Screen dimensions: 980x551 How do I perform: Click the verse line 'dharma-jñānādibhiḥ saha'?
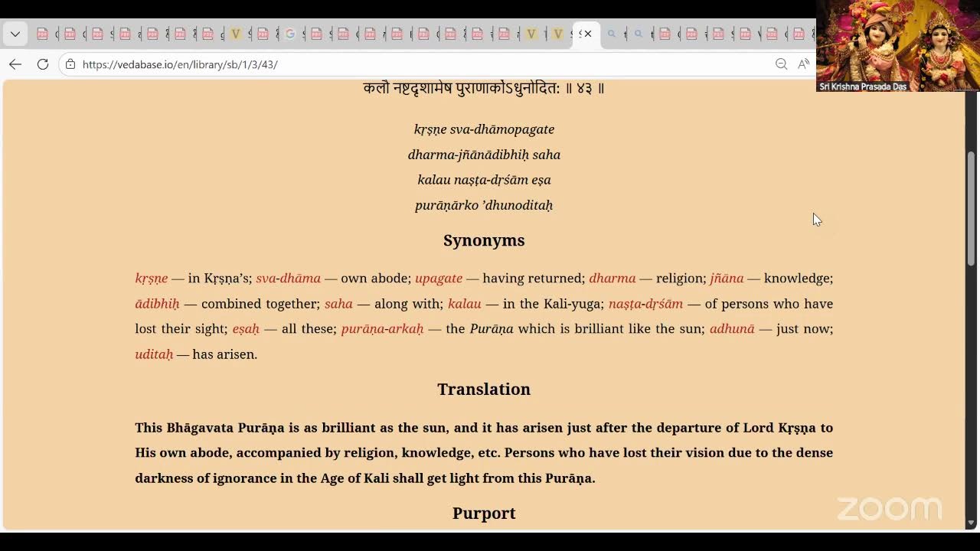click(484, 155)
